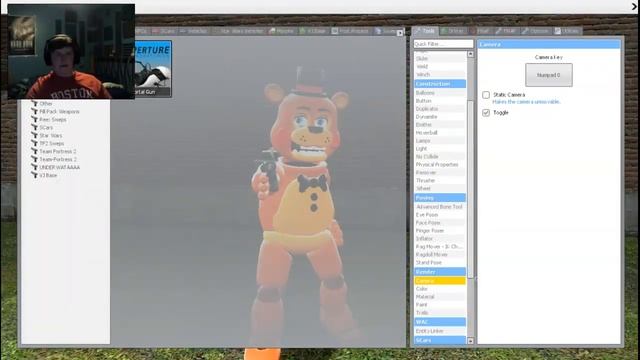Collapse the Posing tool category

click(x=440, y=198)
